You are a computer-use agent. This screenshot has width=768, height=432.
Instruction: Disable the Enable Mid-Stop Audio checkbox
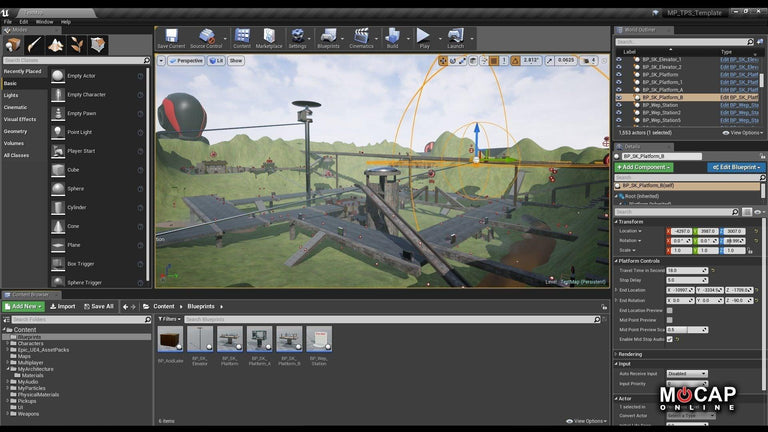pos(670,339)
